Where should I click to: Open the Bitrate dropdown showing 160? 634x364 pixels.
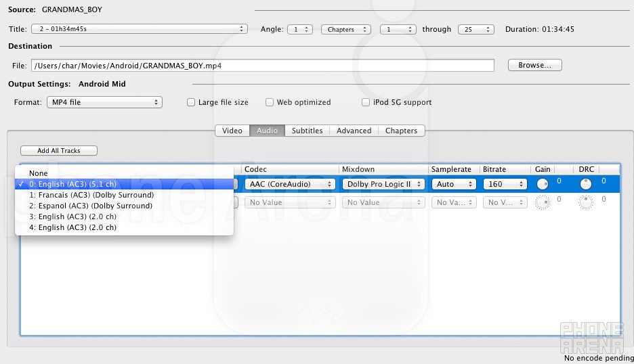coord(505,184)
